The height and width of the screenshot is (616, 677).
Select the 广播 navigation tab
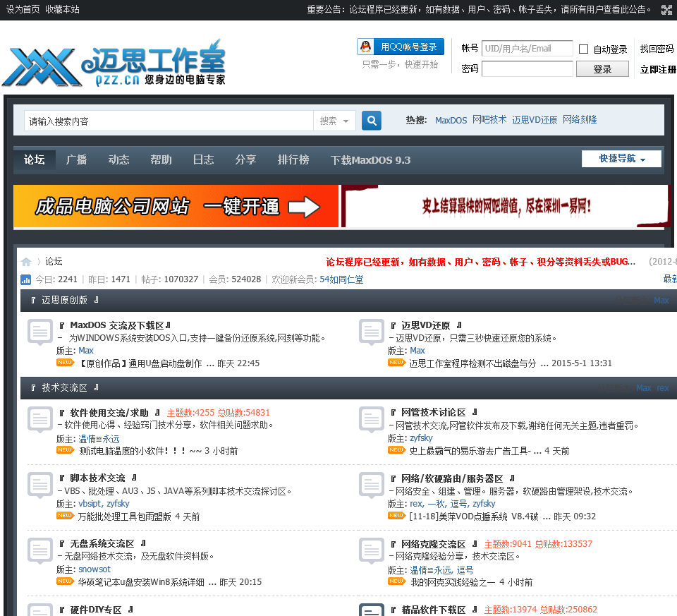pos(76,160)
